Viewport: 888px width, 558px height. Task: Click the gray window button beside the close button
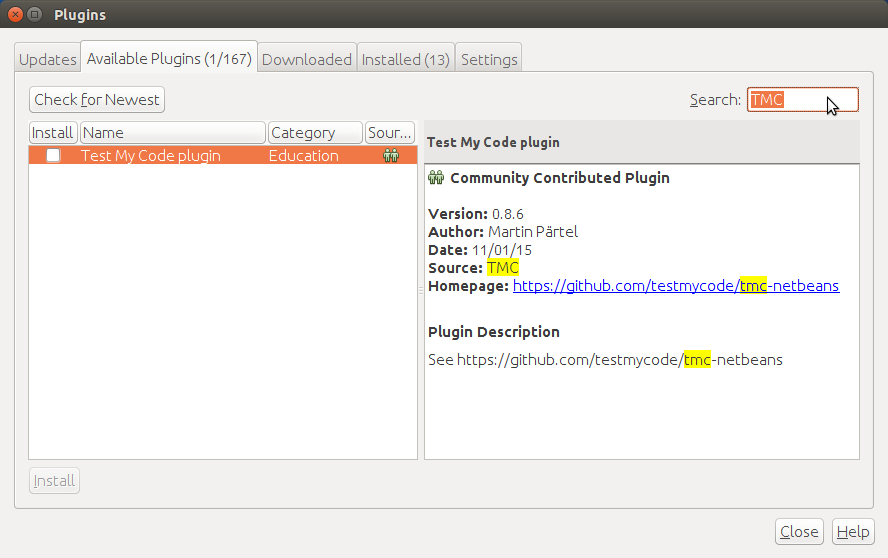click(x=35, y=14)
